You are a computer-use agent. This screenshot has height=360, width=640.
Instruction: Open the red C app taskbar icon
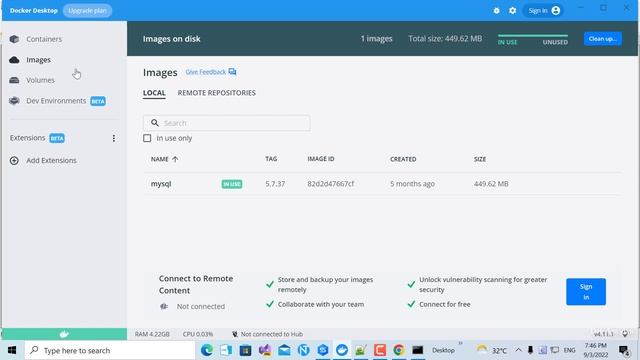point(380,350)
